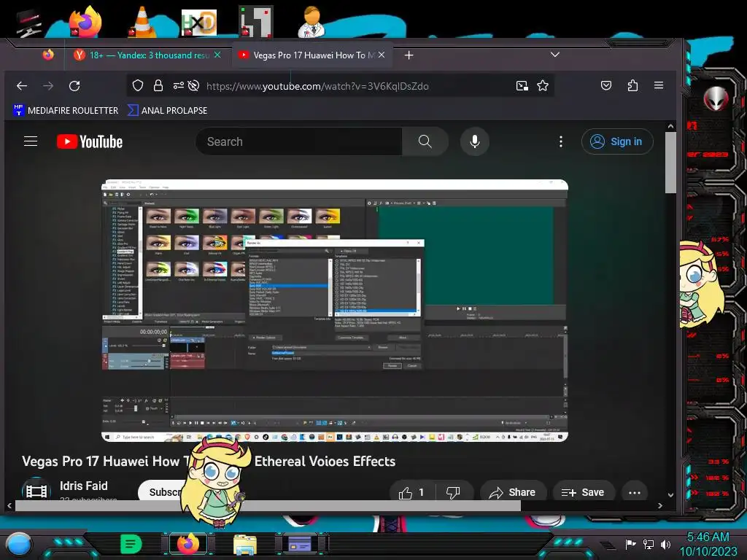Reload the current YouTube page
The height and width of the screenshot is (560, 747).
[x=74, y=86]
